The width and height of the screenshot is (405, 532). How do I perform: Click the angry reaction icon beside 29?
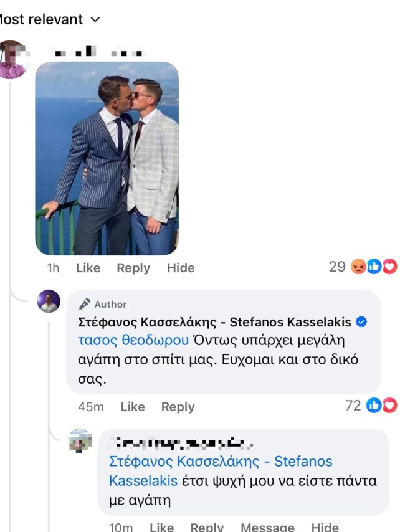point(358,267)
